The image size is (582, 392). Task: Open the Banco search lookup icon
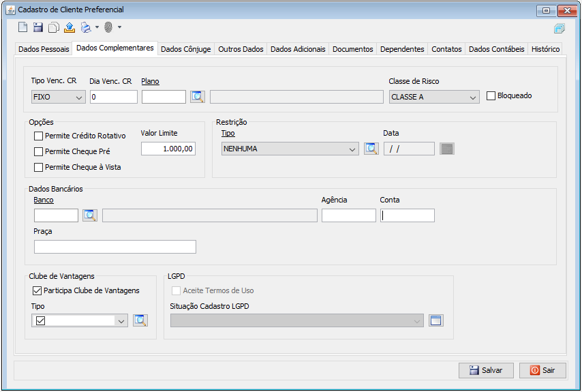tap(90, 215)
